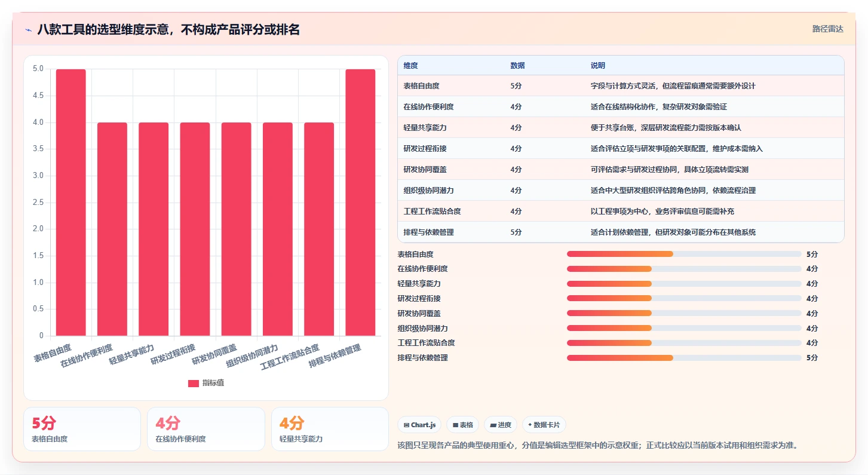Select the 表格 tag chip
Viewport: 868px width, 475px height.
pos(462,425)
